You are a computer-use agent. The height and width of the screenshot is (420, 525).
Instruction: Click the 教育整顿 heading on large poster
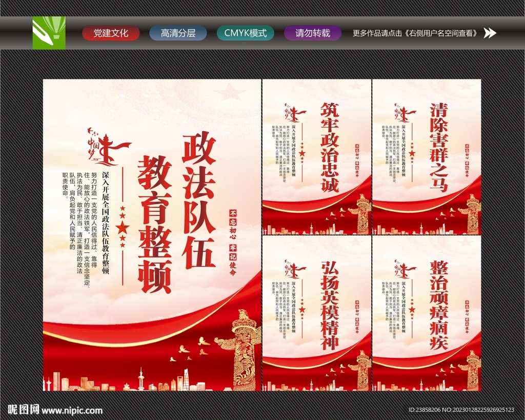click(155, 224)
